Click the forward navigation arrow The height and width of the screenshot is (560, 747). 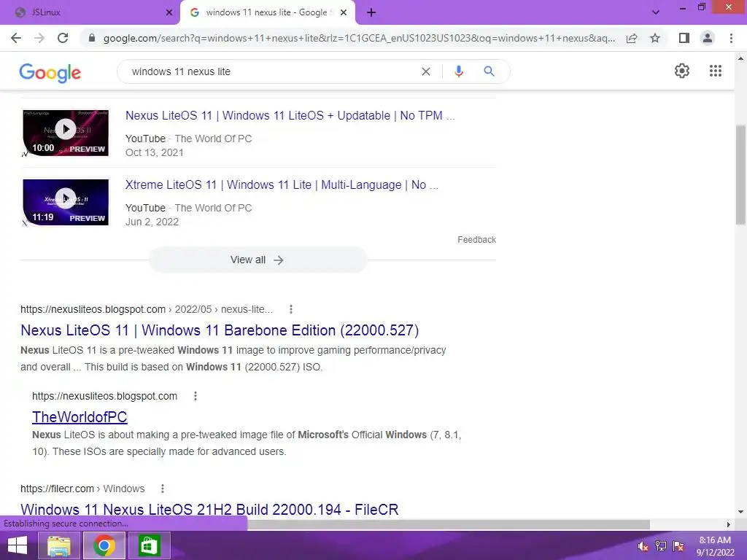click(x=39, y=38)
